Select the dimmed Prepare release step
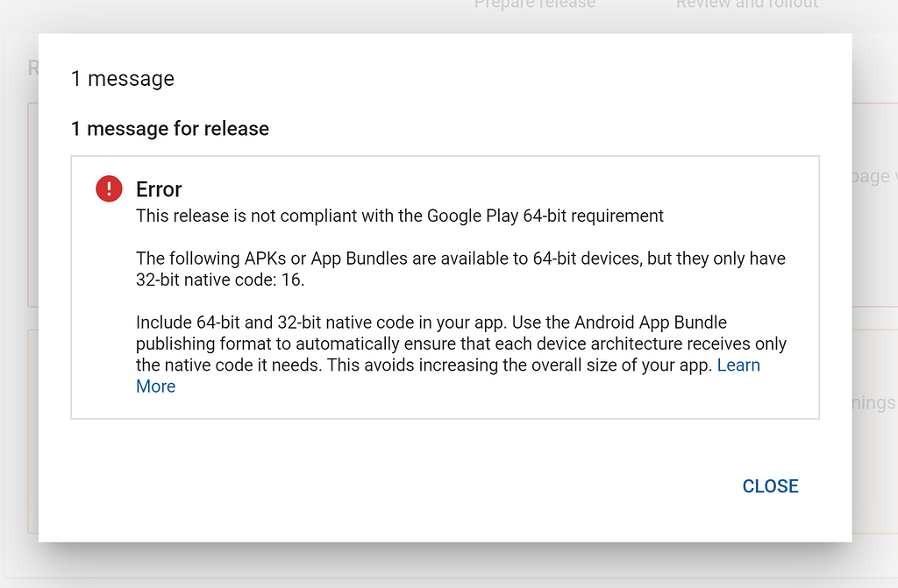Viewport: 898px width, 588px height. tap(535, 4)
